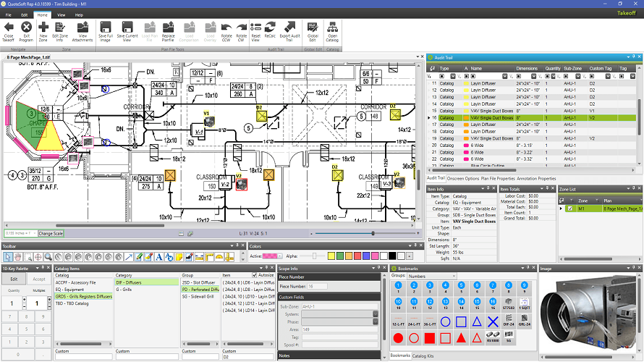Create a New Zone from the ribbon
The image size is (644, 362).
coord(43,28)
